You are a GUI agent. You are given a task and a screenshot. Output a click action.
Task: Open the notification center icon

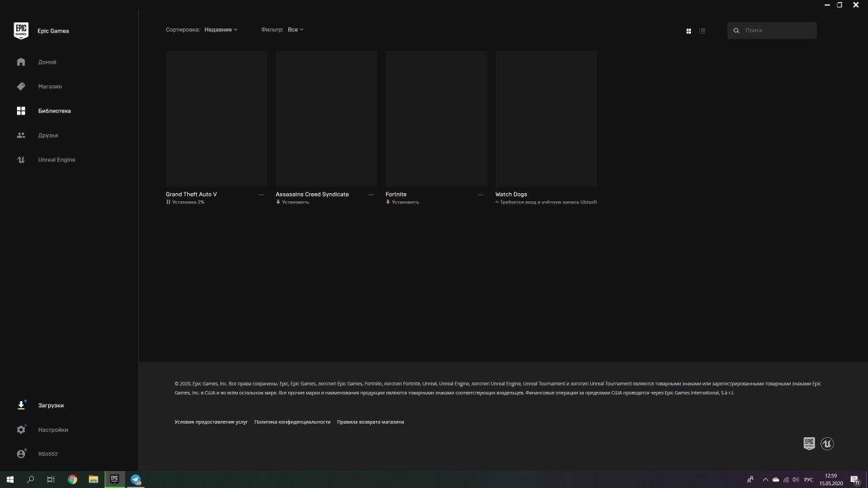coord(855,480)
